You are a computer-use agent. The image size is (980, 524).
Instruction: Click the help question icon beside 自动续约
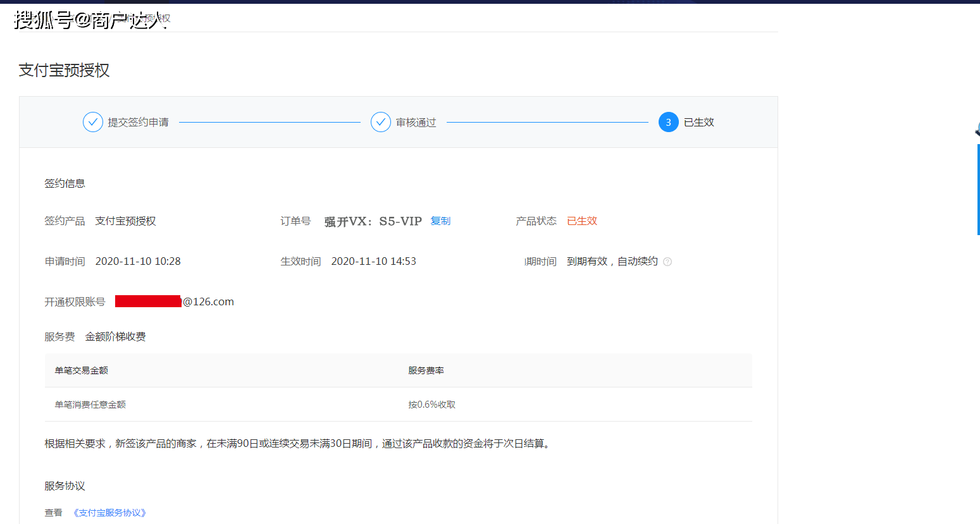click(667, 262)
